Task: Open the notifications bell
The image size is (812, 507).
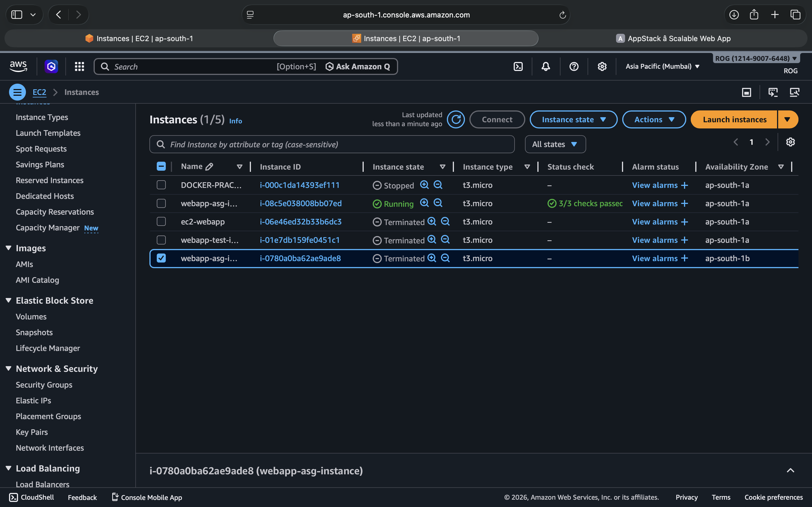Action: [546, 66]
